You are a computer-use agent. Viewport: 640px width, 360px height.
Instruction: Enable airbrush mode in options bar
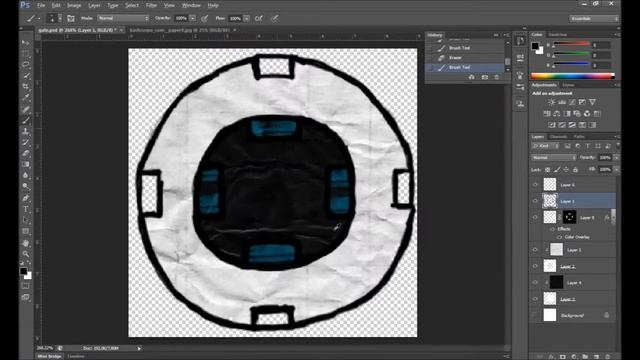259,18
